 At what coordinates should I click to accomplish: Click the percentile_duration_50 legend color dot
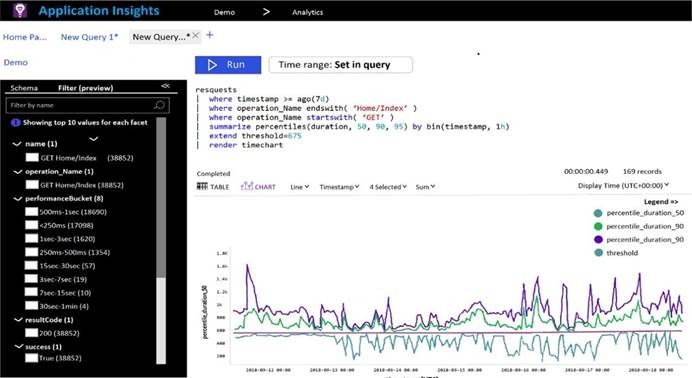(x=598, y=213)
